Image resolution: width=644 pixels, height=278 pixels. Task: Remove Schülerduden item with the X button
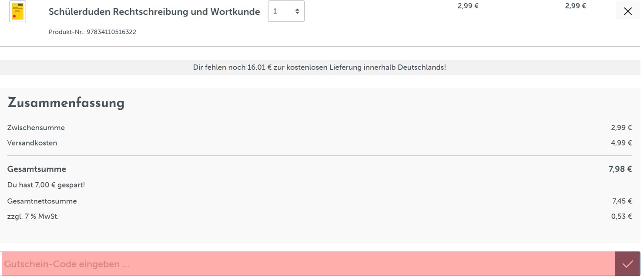tap(627, 11)
